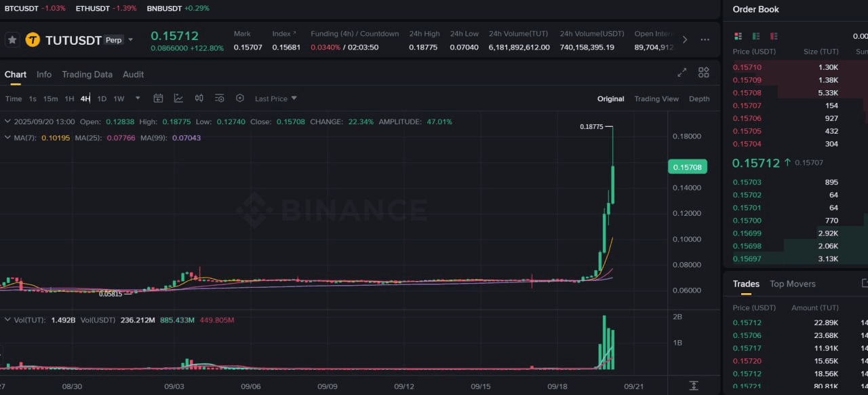Viewport: 868px width, 395px height.
Task: Open the three-dot more options menu
Action: pyautogui.click(x=705, y=40)
